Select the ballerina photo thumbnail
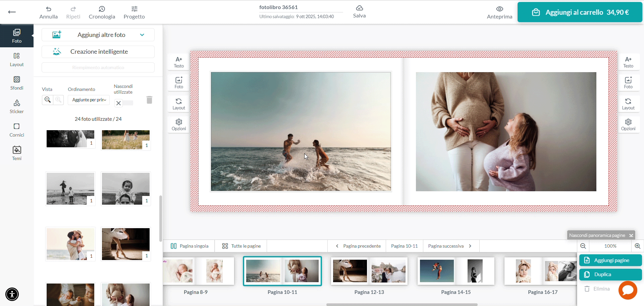Image resolution: width=644 pixels, height=306 pixels. pyautogui.click(x=126, y=244)
